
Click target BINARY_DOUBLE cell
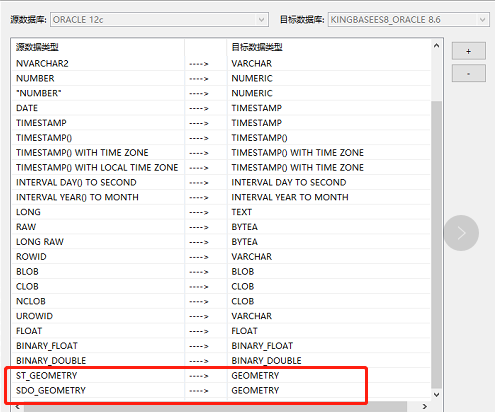266,361
